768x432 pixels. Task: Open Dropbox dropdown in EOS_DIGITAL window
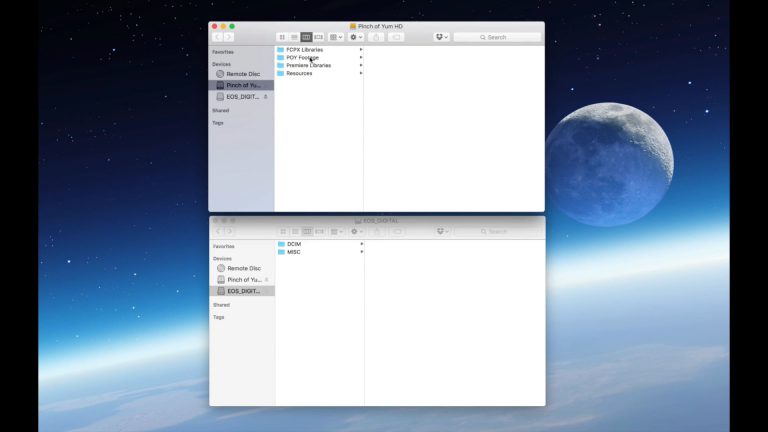point(442,231)
